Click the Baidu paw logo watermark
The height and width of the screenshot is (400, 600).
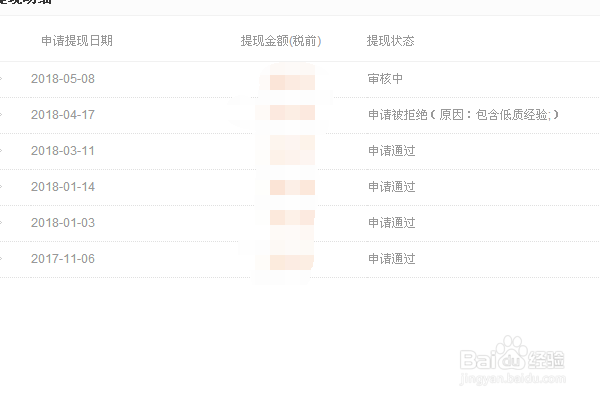[512, 352]
